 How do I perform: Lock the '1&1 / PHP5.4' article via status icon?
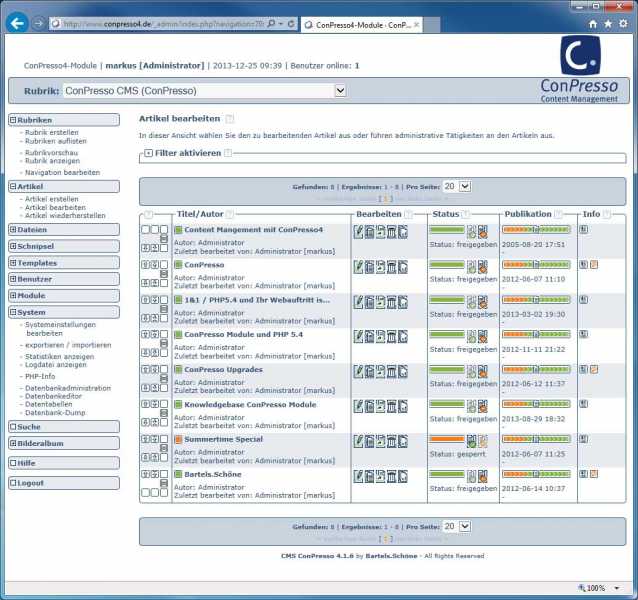pos(483,302)
